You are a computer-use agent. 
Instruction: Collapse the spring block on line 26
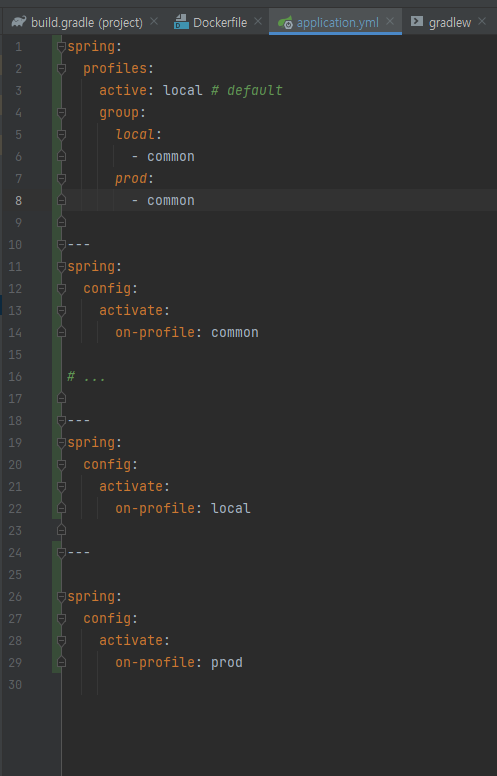(x=61, y=597)
